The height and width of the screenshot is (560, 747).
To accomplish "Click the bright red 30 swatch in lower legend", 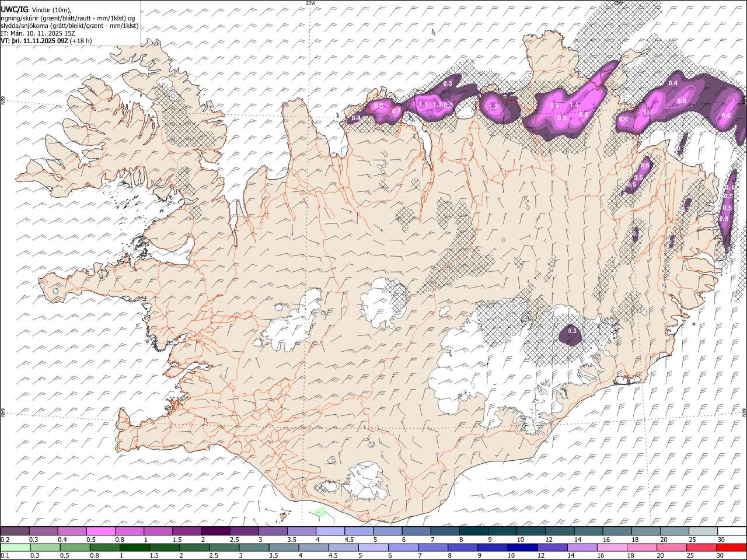I will pyautogui.click(x=732, y=547).
